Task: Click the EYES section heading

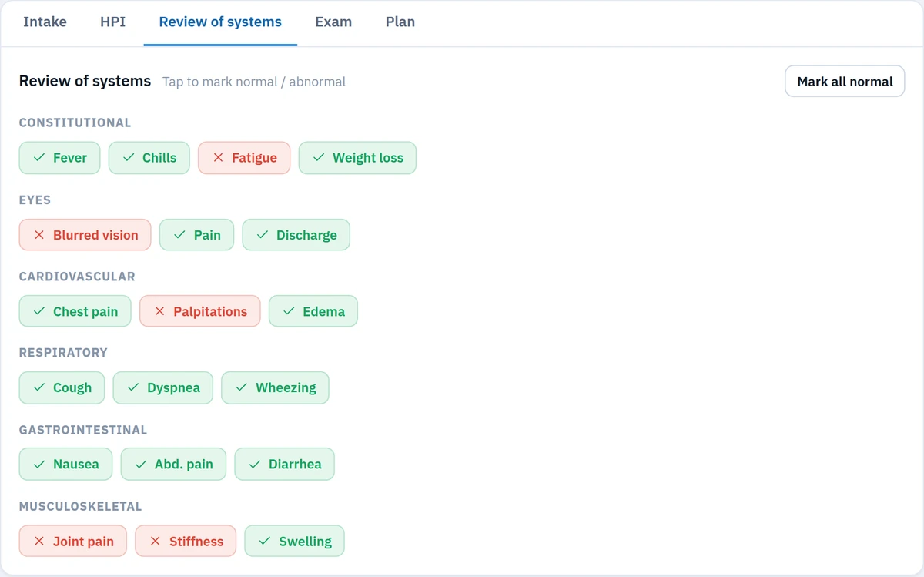Action: coord(35,200)
